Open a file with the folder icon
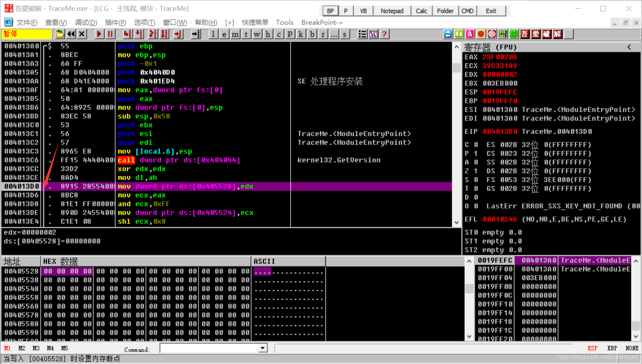Screen dimensions: 642x364 pos(60,34)
